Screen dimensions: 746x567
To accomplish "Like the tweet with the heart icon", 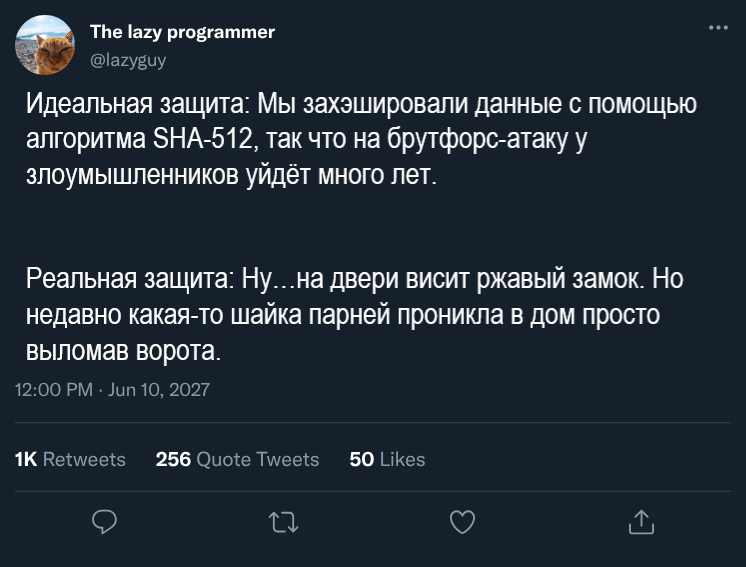I will pyautogui.click(x=461, y=521).
